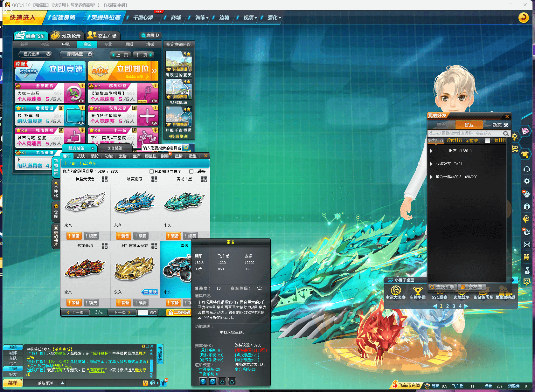The height and width of the screenshot is (392, 535).
Task: Select the 世界 chat channel
Action: 13,369
